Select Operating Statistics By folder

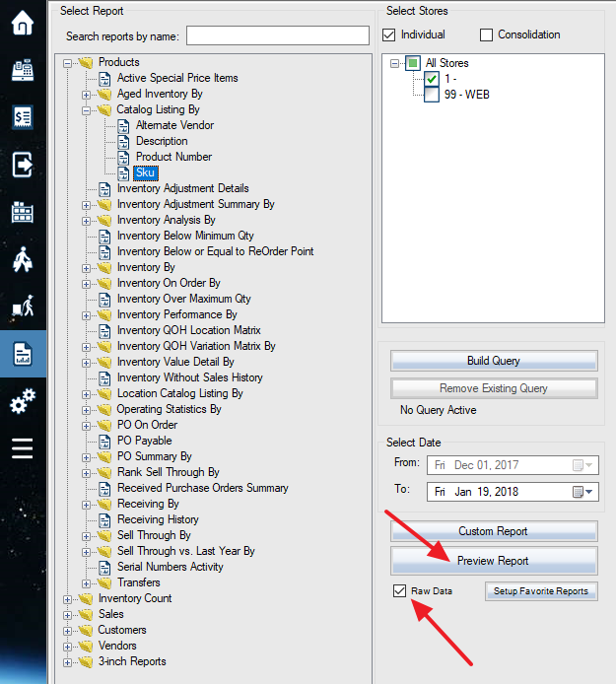(169, 409)
